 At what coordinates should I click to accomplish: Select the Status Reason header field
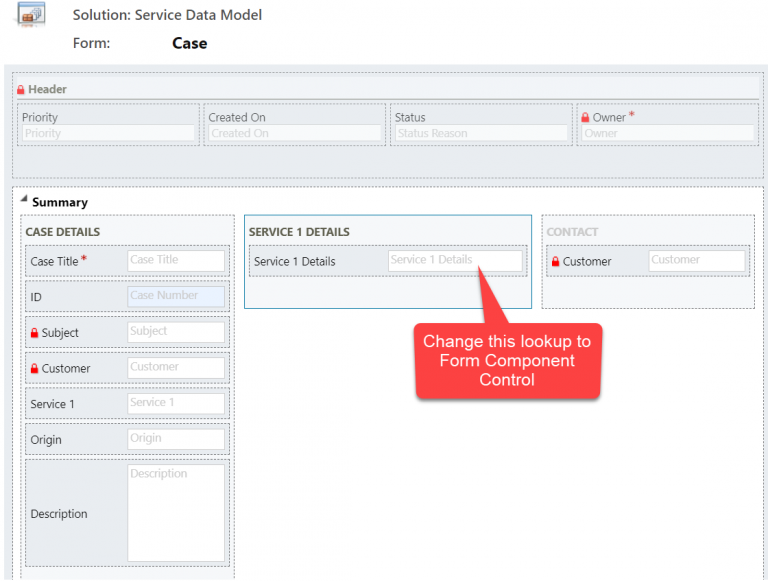(x=480, y=133)
